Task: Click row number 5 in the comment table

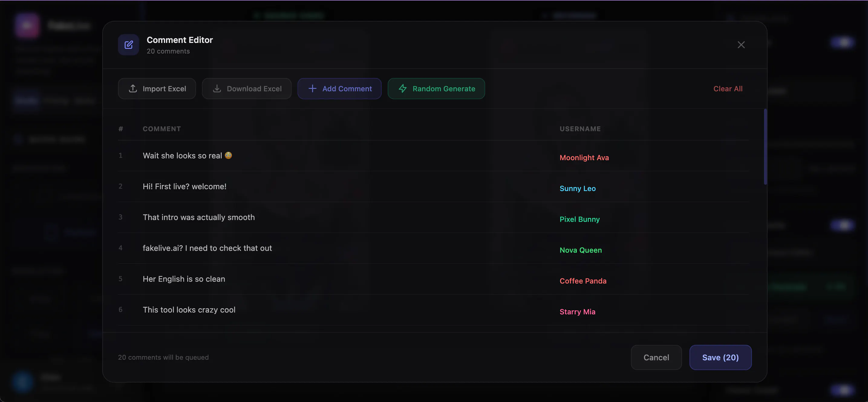Action: [x=120, y=279]
